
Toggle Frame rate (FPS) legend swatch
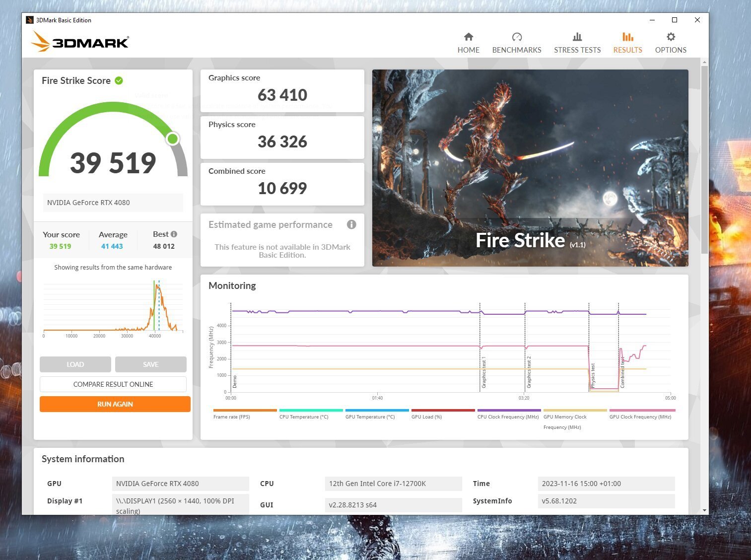(x=245, y=411)
